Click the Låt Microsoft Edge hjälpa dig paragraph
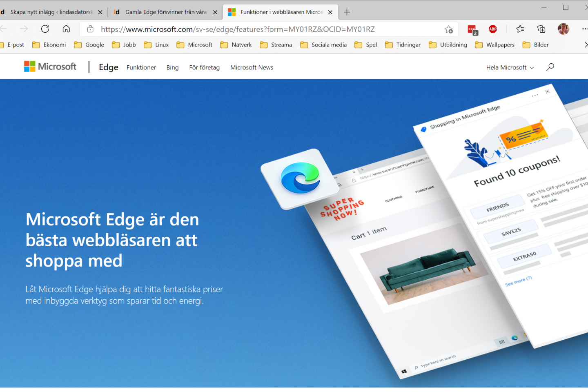The height and width of the screenshot is (392, 588). tap(124, 295)
